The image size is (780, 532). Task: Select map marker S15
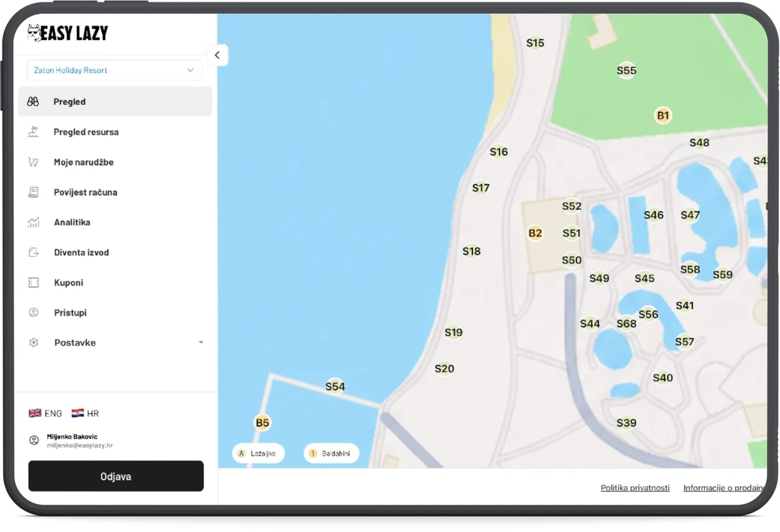(x=535, y=43)
